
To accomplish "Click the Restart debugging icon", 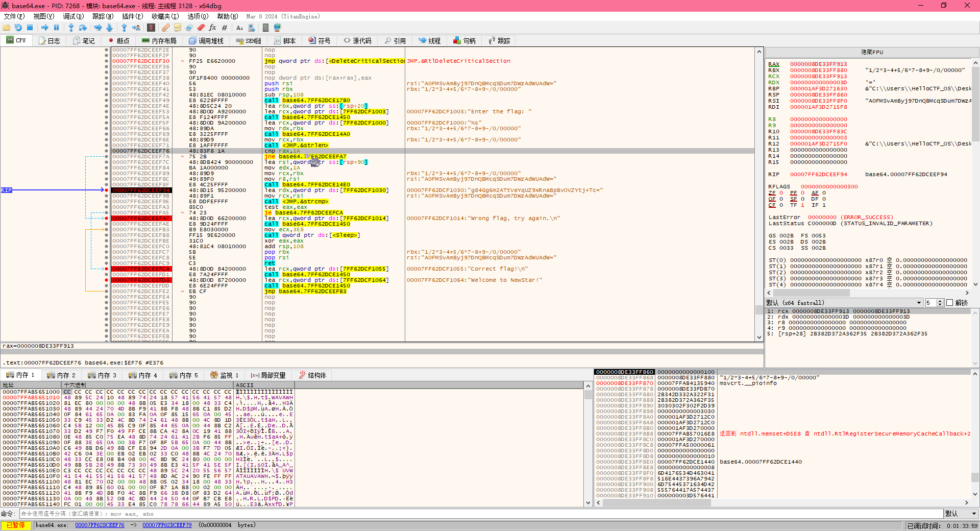I will pos(18,28).
